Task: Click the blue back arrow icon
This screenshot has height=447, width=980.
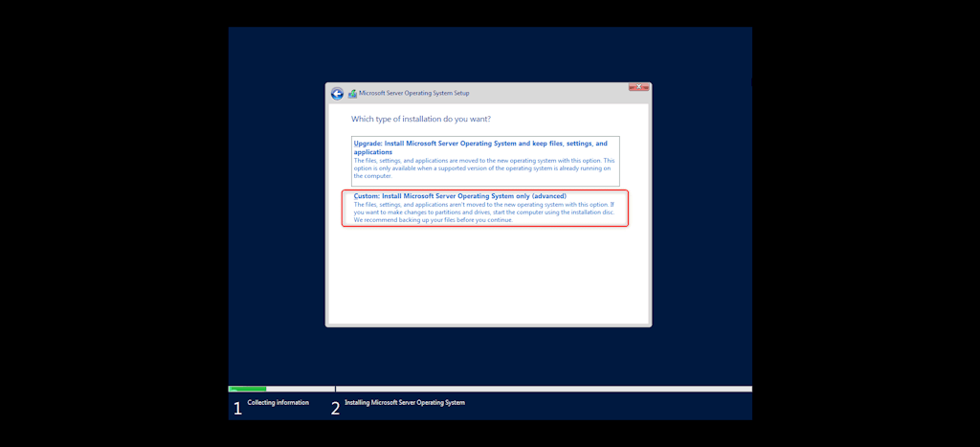Action: (337, 94)
